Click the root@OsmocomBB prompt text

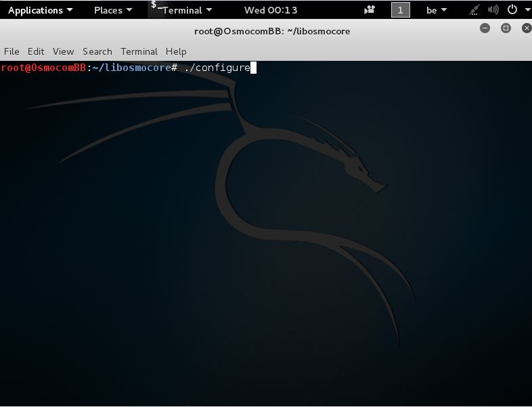pyautogui.click(x=43, y=68)
